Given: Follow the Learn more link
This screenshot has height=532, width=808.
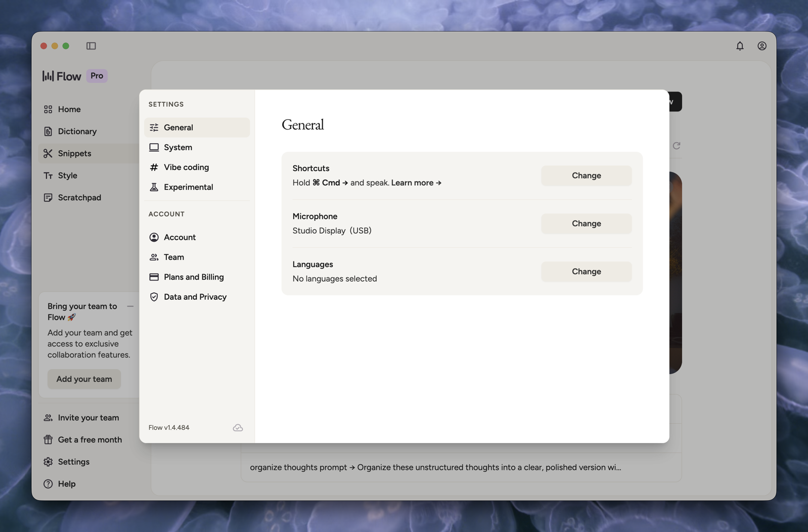Looking at the screenshot, I should coord(416,183).
